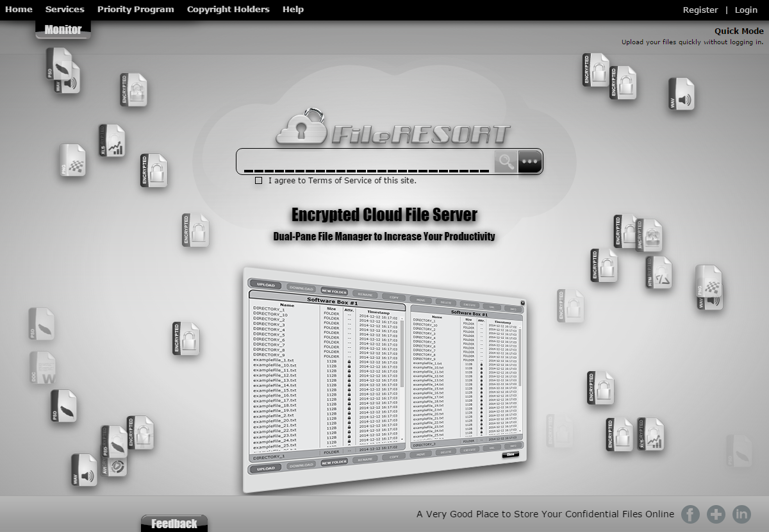Click the Facebook icon at page bottom

(690, 514)
